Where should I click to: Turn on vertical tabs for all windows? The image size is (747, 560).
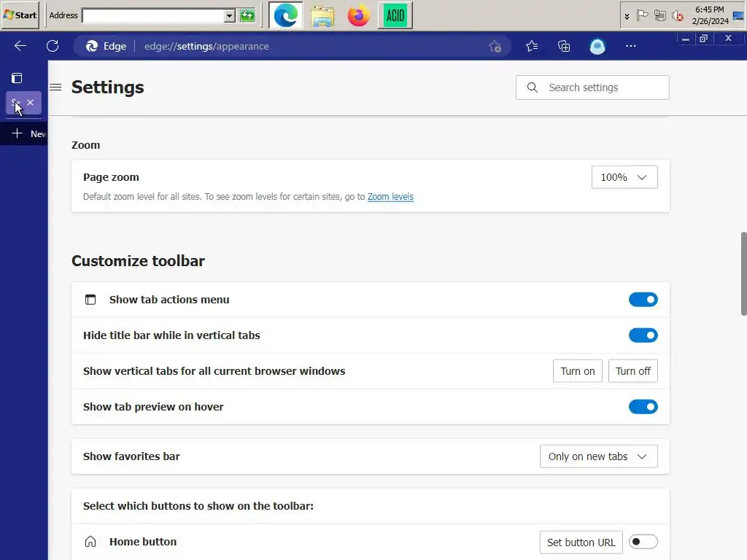(x=578, y=371)
